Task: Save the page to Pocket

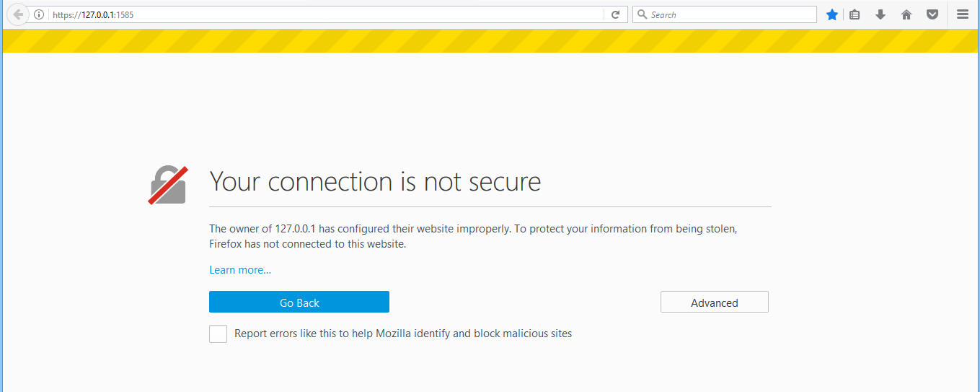Action: [932, 14]
